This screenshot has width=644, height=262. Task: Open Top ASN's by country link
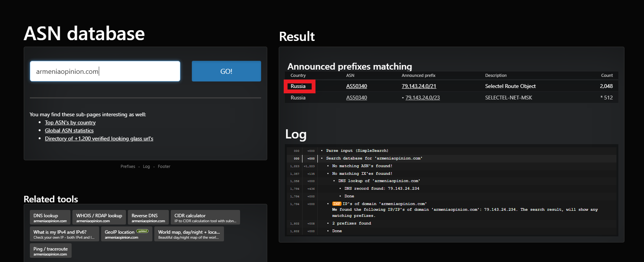70,122
